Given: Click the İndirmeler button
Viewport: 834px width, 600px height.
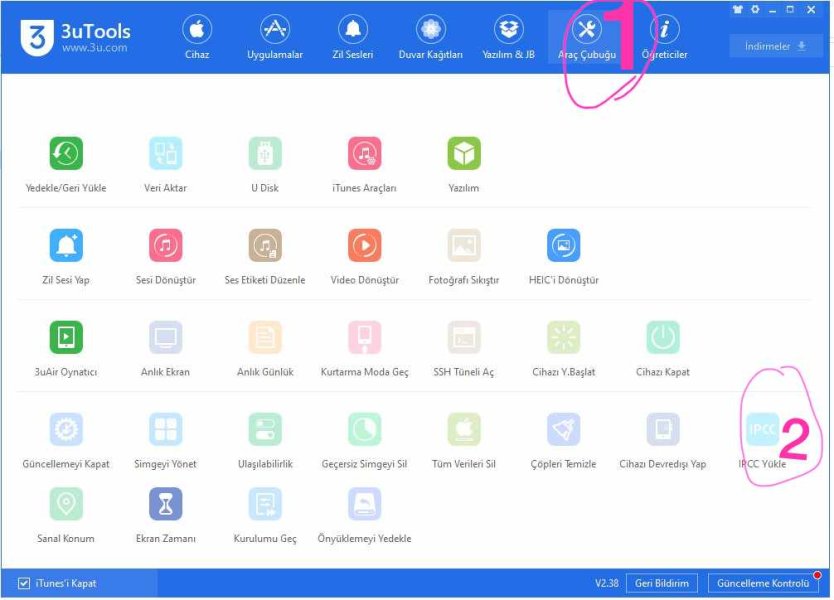Looking at the screenshot, I should pos(775,46).
